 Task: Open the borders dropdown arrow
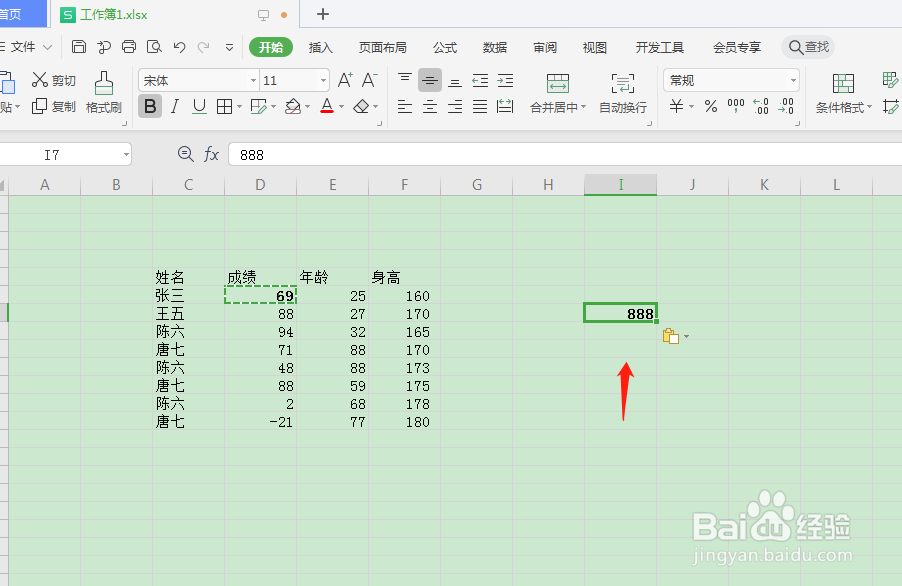coord(239,106)
